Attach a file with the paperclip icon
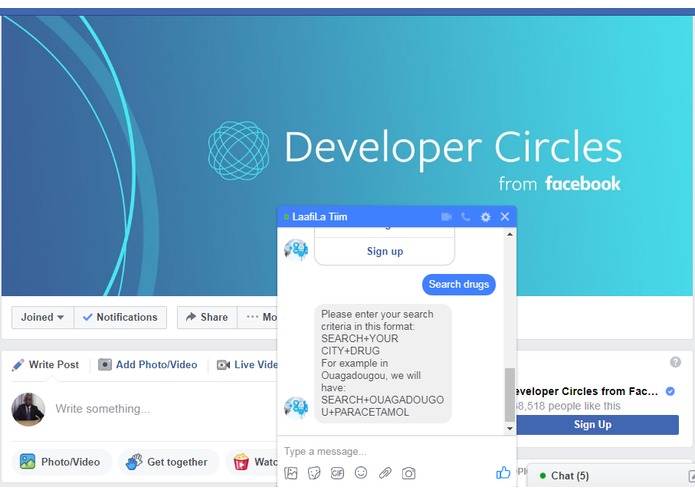 click(385, 473)
